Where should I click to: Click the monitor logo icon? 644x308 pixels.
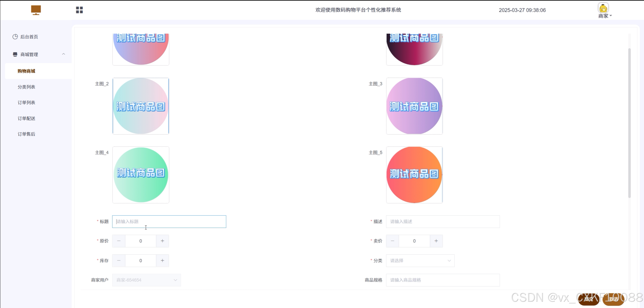click(36, 10)
